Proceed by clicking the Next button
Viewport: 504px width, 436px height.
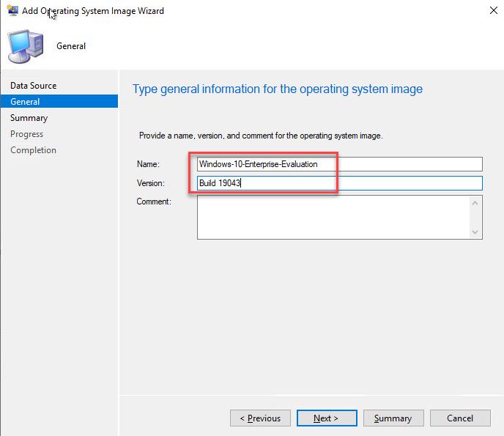coord(327,418)
